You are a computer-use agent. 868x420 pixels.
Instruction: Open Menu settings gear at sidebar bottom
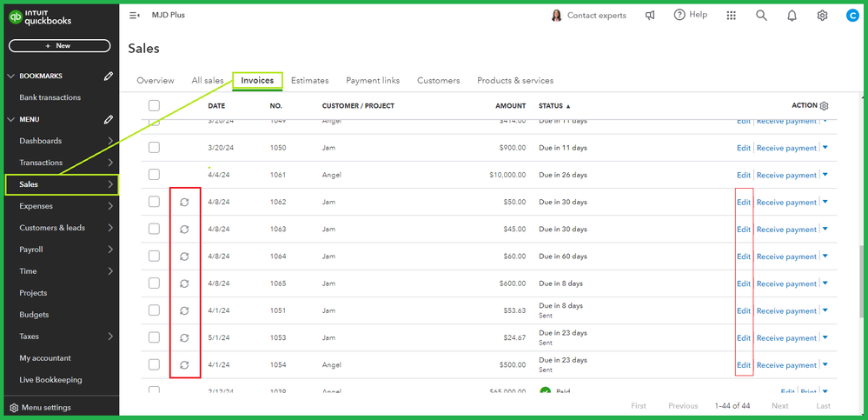(x=15, y=408)
